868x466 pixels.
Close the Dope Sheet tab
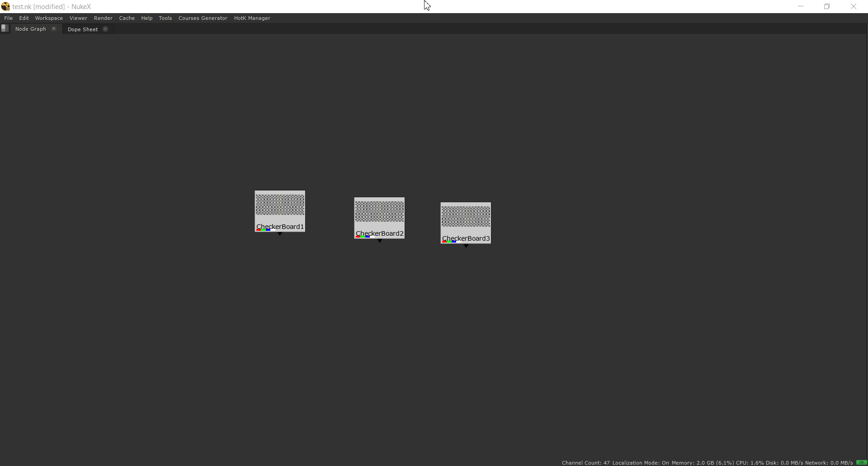(105, 29)
